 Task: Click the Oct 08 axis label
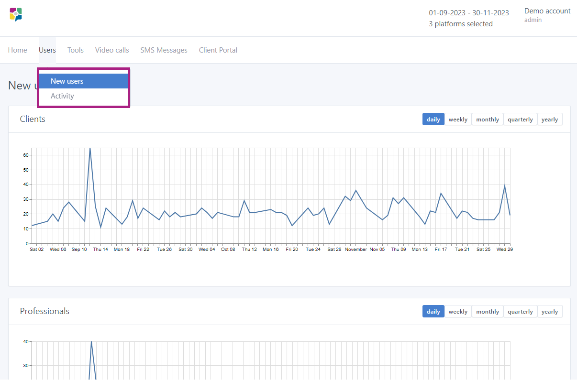[x=228, y=250]
